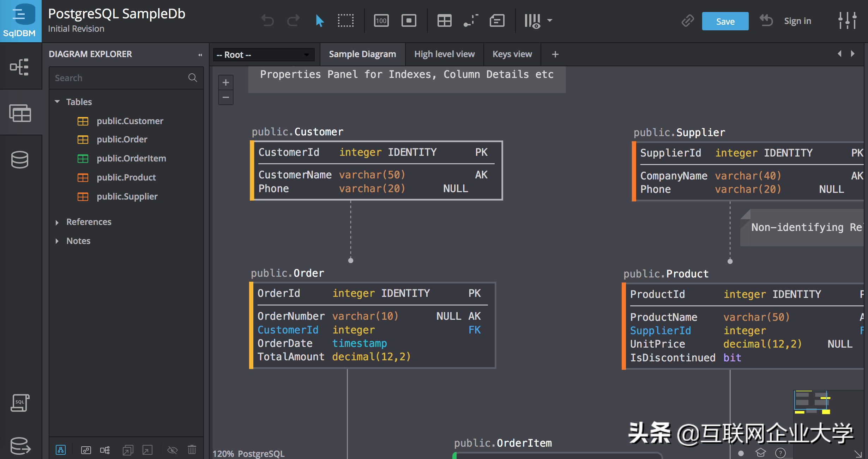Viewport: 868px width, 459px height.
Task: Open the SqlDBM logo menu
Action: [20, 21]
